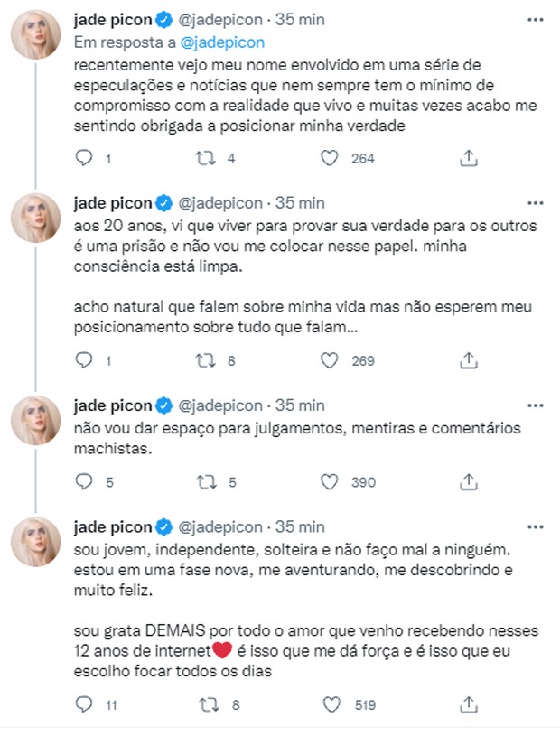Like the tweet showing 390 likes
This screenshot has width=560, height=736.
tap(331, 481)
